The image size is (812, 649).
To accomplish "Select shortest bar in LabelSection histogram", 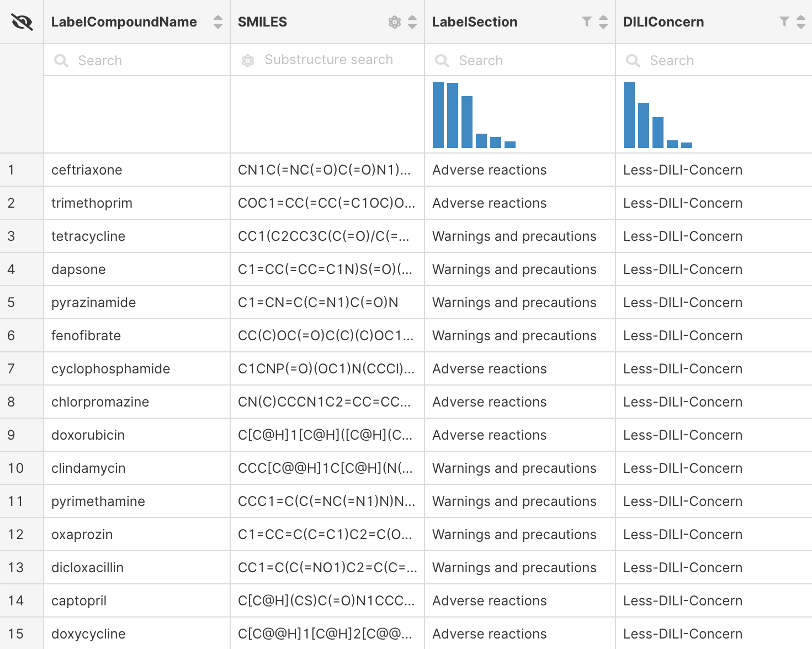I will point(510,145).
